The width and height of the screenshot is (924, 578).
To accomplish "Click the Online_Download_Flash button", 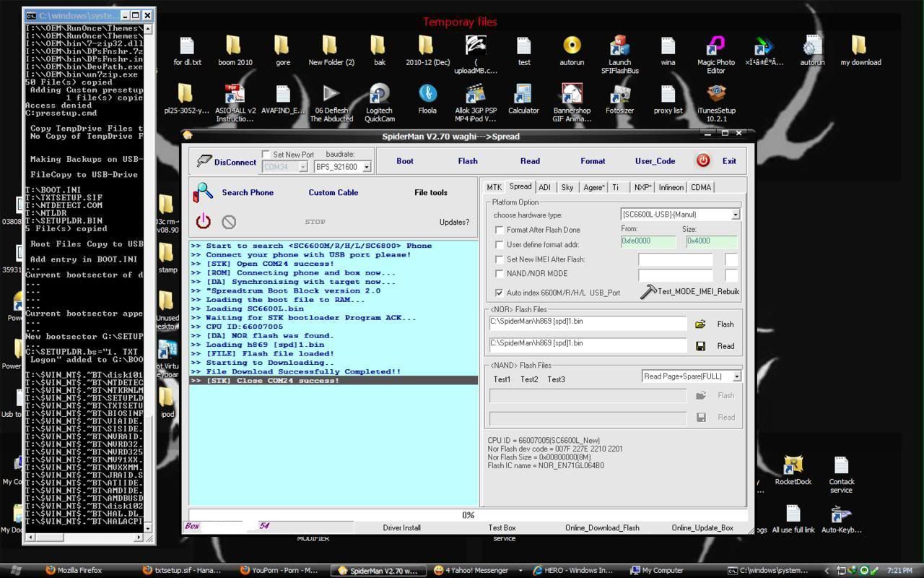I will (602, 527).
